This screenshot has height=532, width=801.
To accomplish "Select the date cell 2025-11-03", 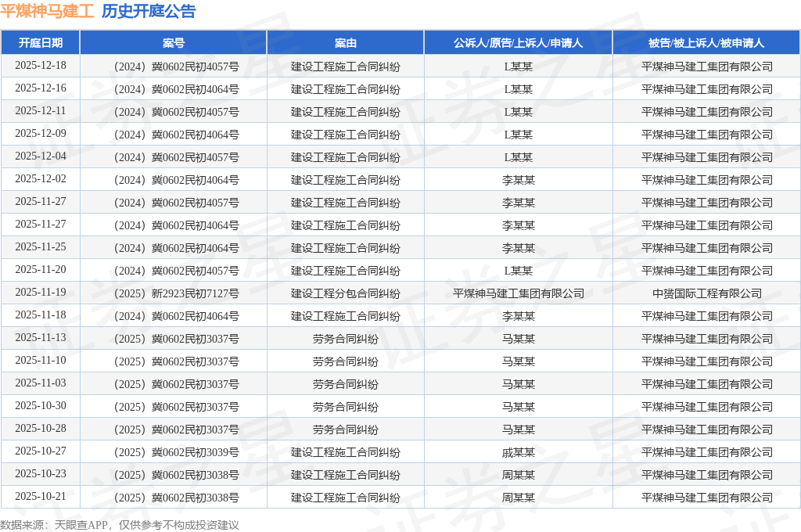I will pos(41,383).
